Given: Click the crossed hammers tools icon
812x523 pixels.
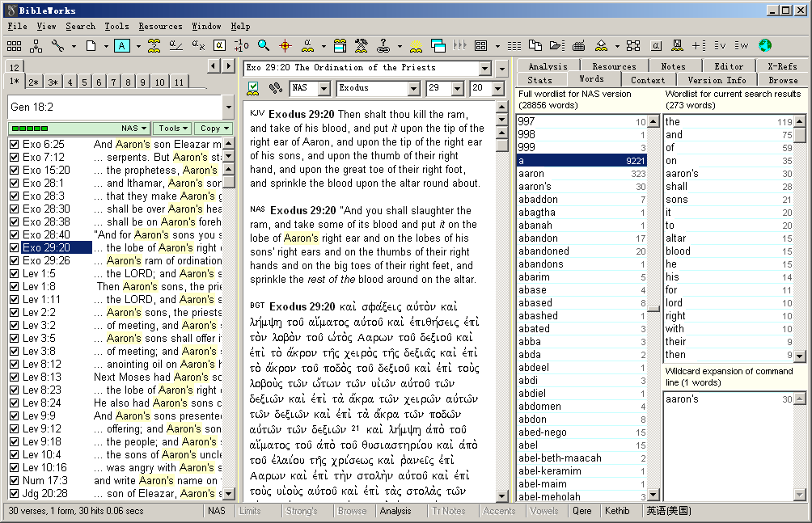Looking at the screenshot, I should pyautogui.click(x=362, y=46).
